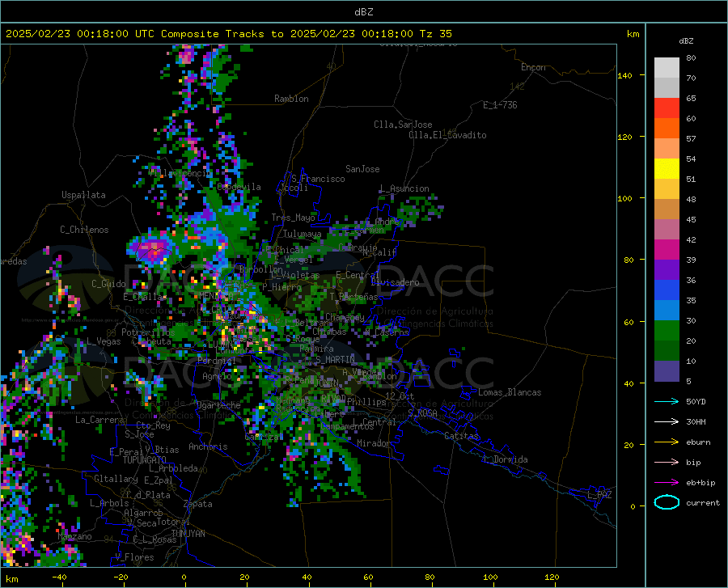The image size is (728, 588).
Task: Click the Ugarteche place label
Action: pos(218,405)
